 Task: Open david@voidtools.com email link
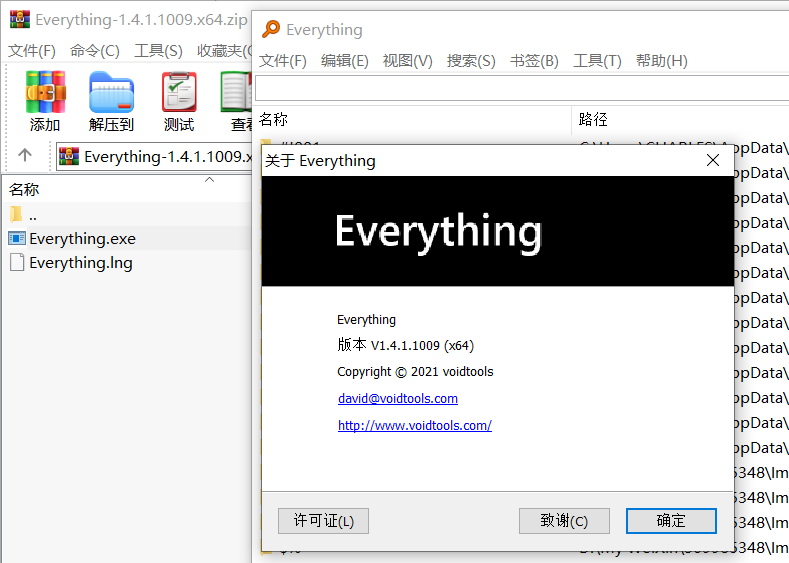click(x=398, y=398)
